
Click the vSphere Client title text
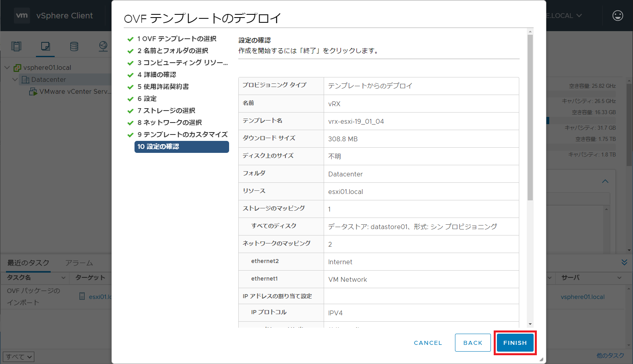65,16
